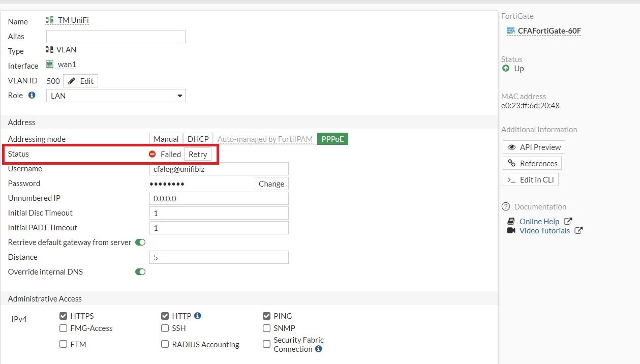Click the VLAN ID Edit button
This screenshot has height=364, width=640.
[80, 81]
